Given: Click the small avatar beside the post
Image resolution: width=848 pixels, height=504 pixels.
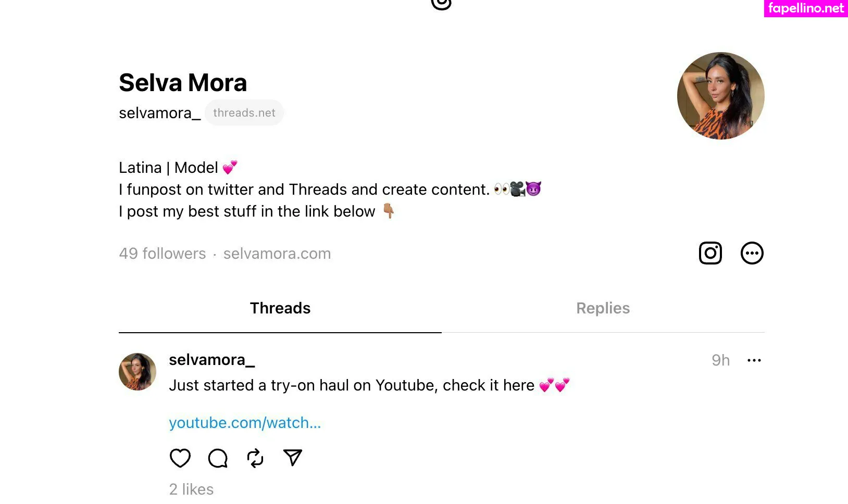Looking at the screenshot, I should (x=138, y=372).
